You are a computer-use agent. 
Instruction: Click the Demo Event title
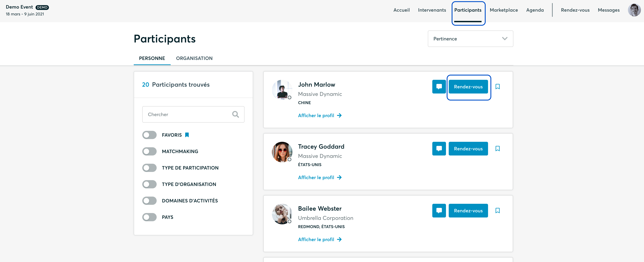pyautogui.click(x=19, y=7)
